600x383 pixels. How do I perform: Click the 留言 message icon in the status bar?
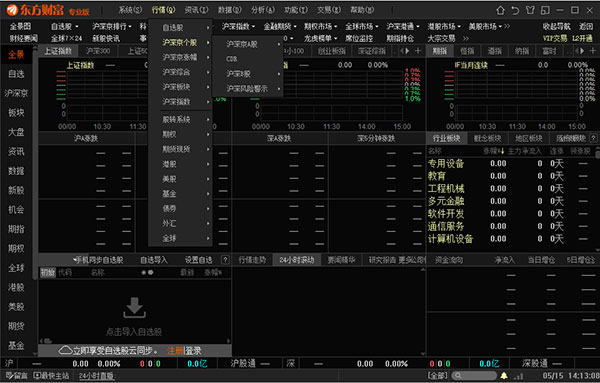pos(16,376)
